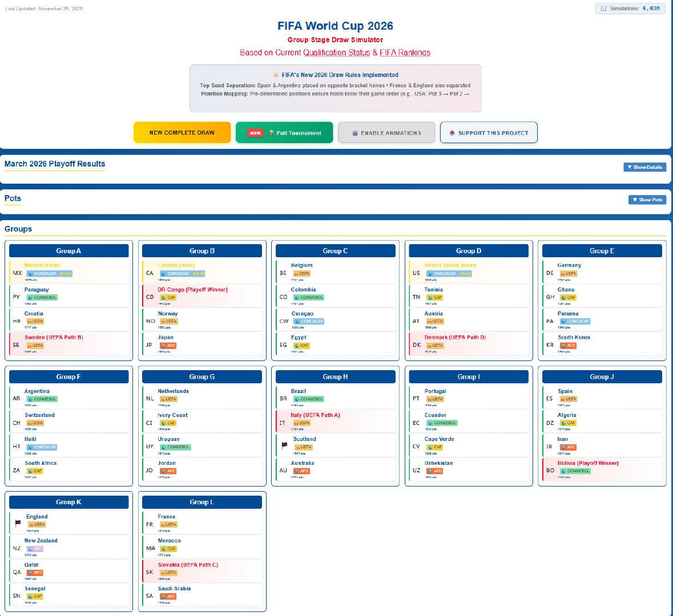Expand the Pots section with Show Pots
Screen dimensions: 673x616
[647, 200]
